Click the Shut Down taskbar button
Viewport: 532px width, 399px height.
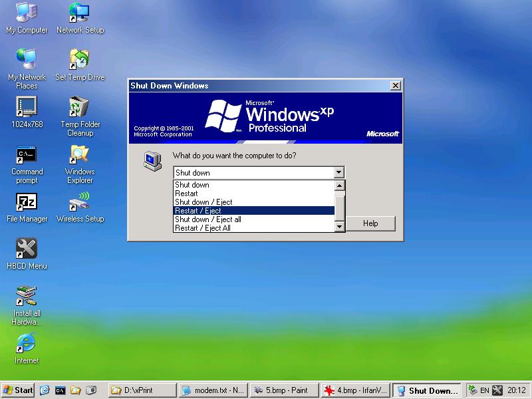point(427,390)
